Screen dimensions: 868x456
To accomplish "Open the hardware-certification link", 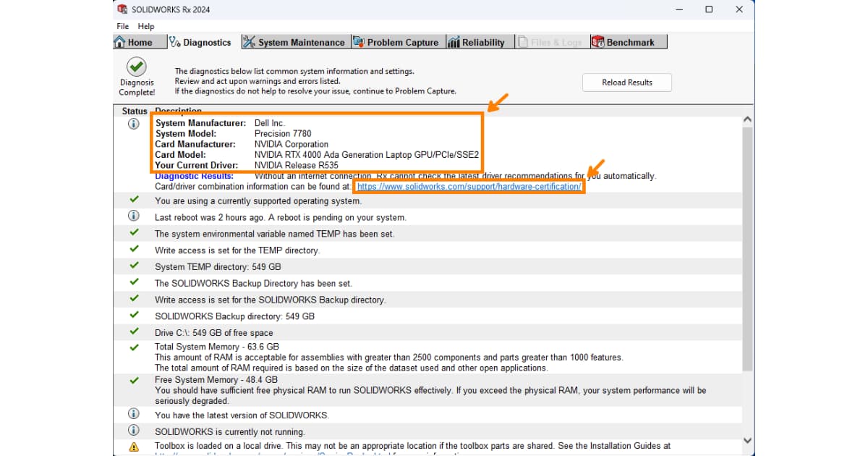I will pos(469,187).
